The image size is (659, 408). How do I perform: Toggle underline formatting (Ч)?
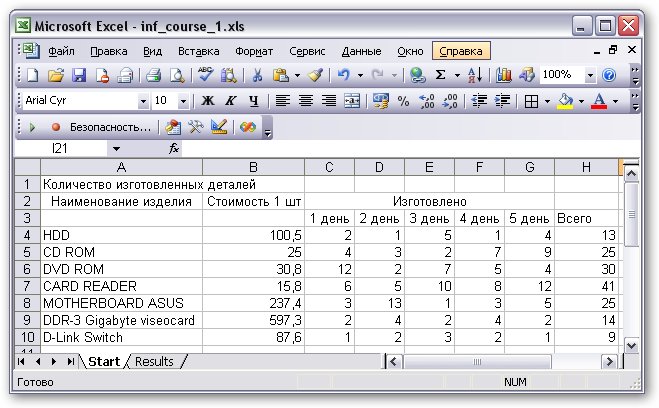(253, 101)
